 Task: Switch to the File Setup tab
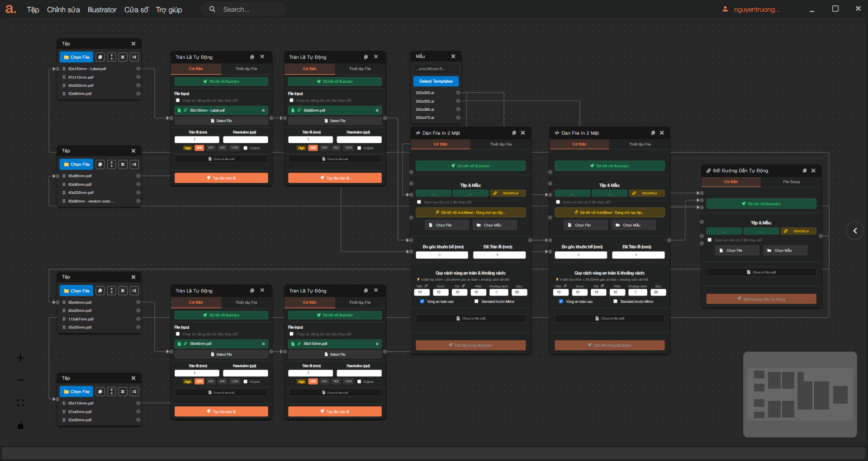click(x=791, y=182)
